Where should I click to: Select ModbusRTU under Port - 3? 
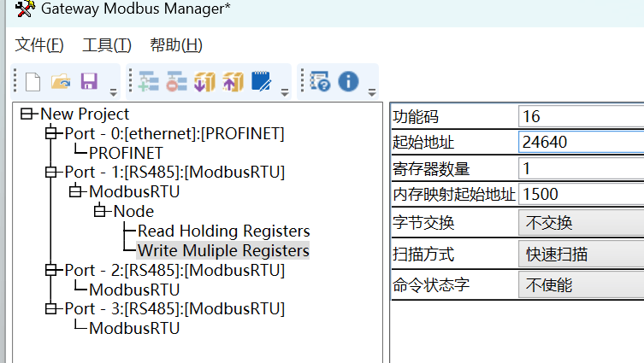pos(134,328)
